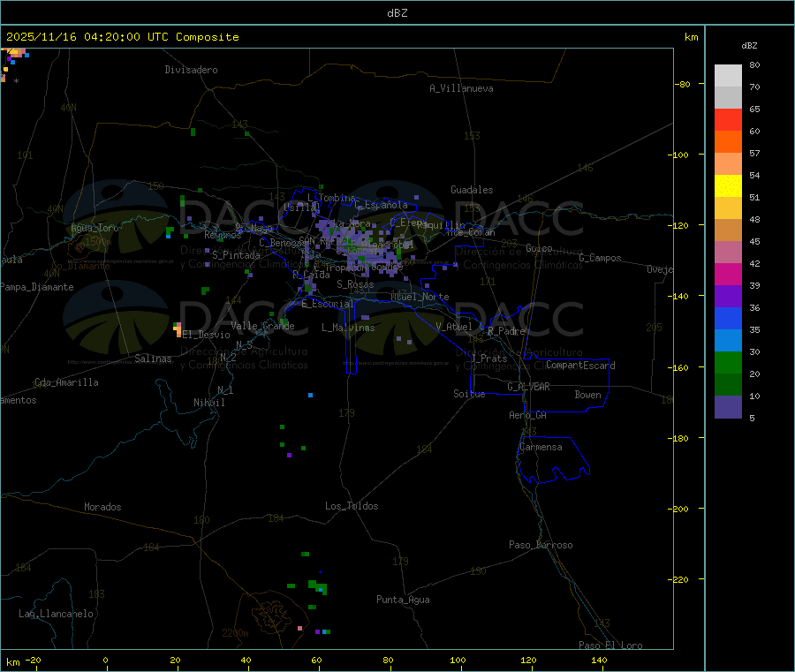This screenshot has height=672, width=795.
Task: Click the Agua_Toro location label
Action: (95, 228)
